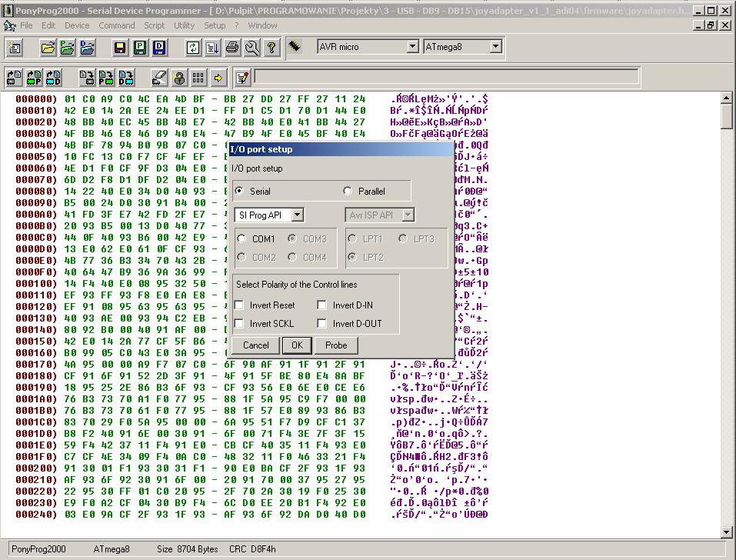Click status bar text CRC D8F4h

[x=252, y=548]
